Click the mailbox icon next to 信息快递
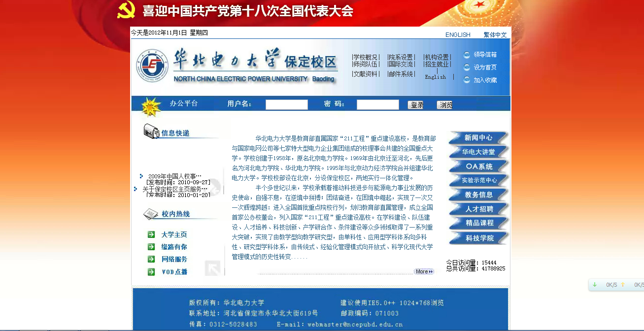 (x=151, y=132)
